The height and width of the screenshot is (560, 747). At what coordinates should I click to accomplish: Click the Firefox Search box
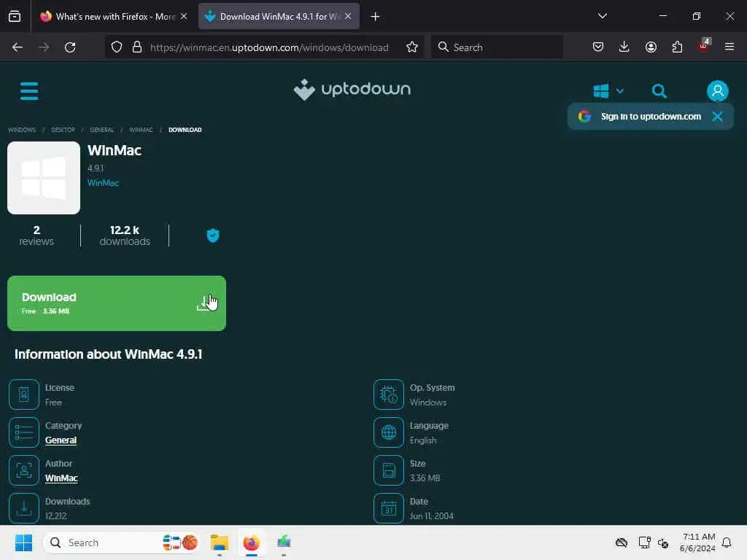pyautogui.click(x=497, y=47)
